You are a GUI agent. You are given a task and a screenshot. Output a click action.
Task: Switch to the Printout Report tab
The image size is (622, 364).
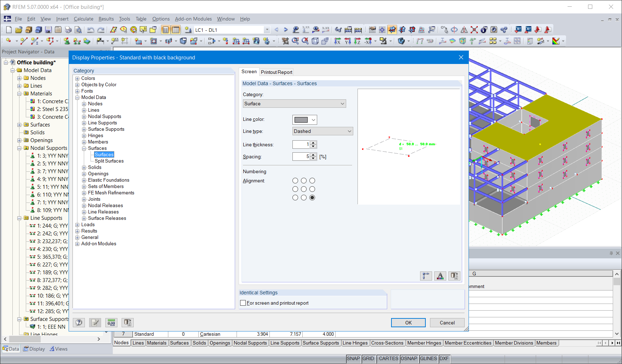click(276, 72)
